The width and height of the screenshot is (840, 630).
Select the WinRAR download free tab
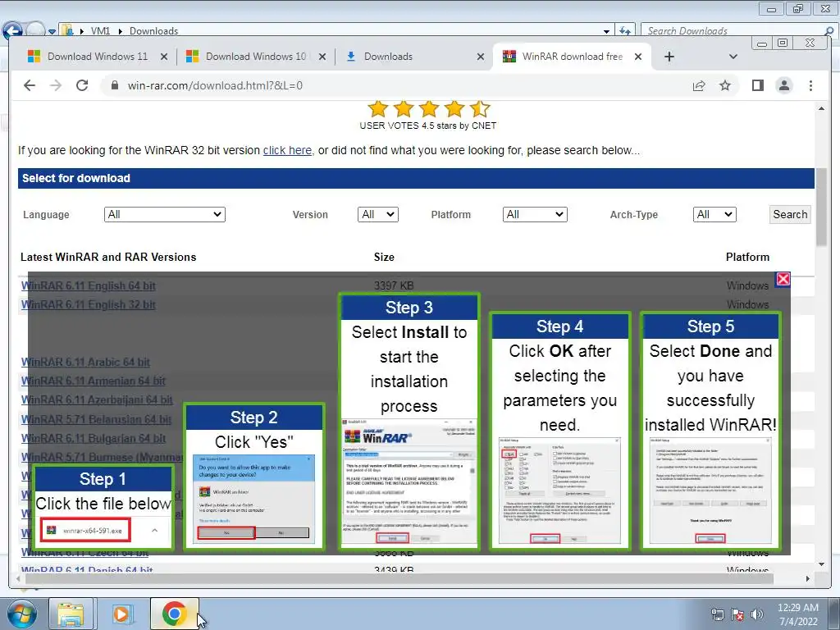coord(572,57)
